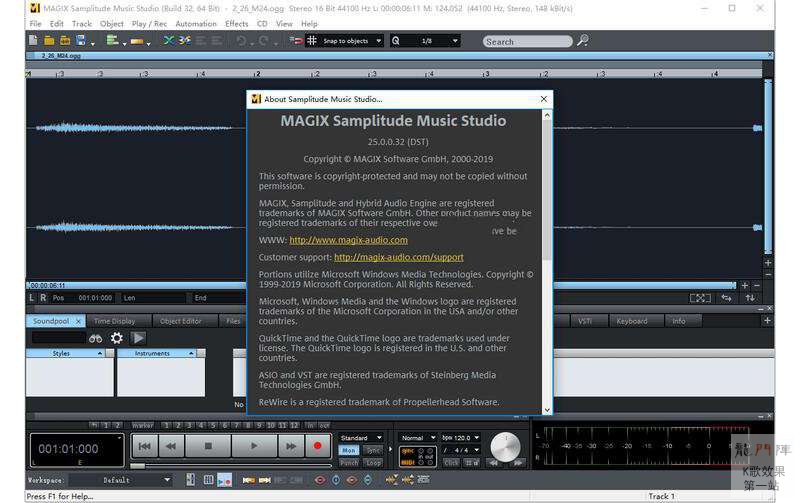Click the crossfade icon in toolbar
This screenshot has width=800, height=503.
(168, 40)
